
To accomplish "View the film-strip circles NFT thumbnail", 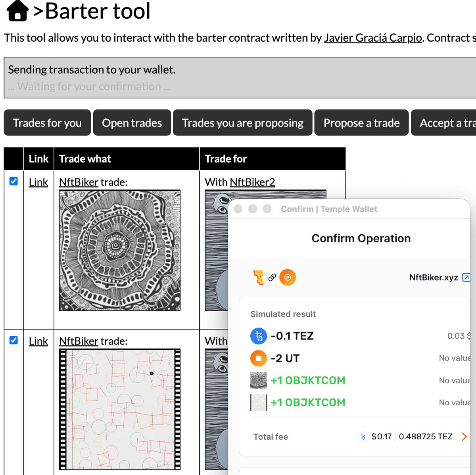I will pos(120,409).
